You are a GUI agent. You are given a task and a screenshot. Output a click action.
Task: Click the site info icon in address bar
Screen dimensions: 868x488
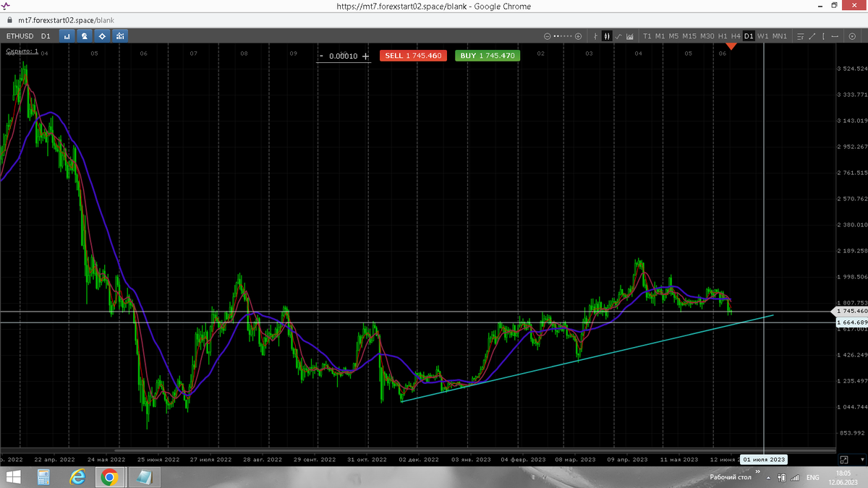9,20
